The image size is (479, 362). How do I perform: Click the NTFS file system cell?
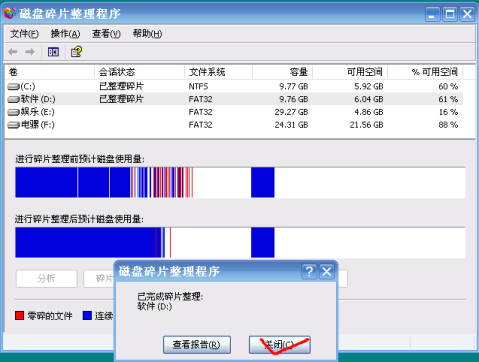[x=198, y=87]
